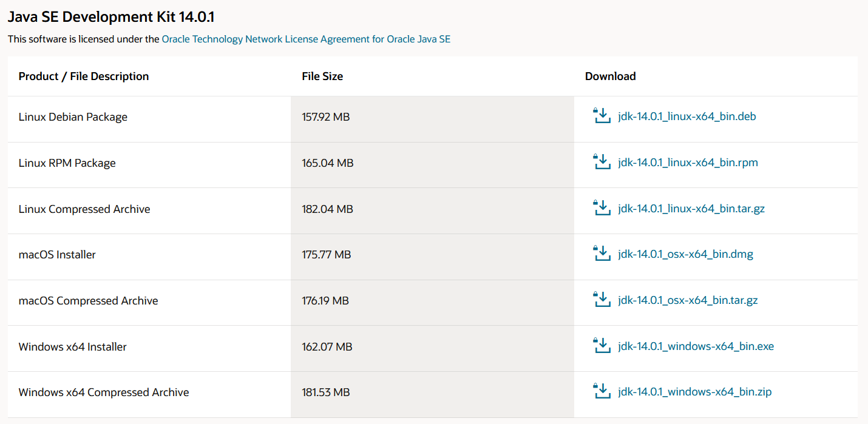The height and width of the screenshot is (424, 868).
Task: Select the Java SE Development Kit 14.0.1 heading
Action: pyautogui.click(x=111, y=17)
